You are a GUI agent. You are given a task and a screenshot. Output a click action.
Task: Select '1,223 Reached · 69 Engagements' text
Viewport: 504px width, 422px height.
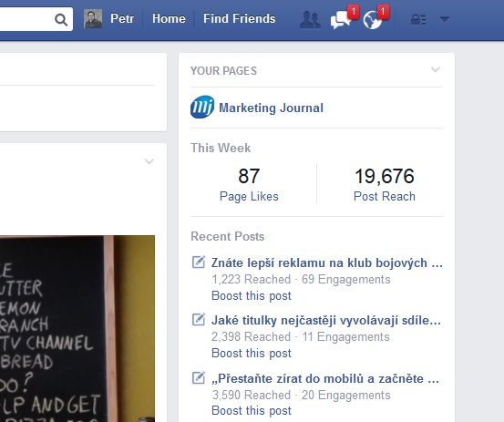301,279
